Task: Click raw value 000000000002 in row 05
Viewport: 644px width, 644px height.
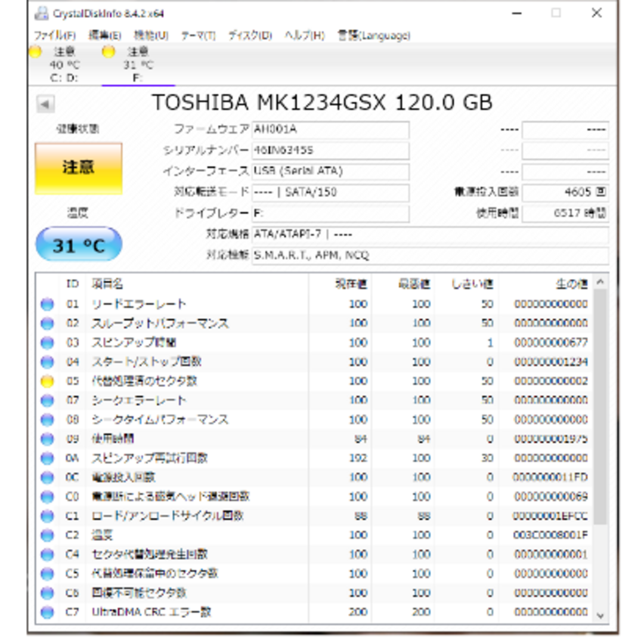Action: click(551, 381)
